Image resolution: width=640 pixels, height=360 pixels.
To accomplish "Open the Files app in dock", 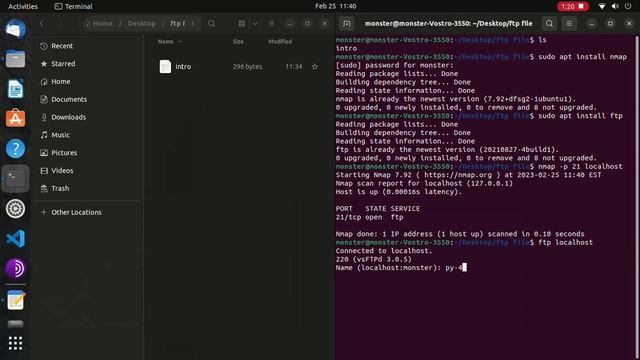I will [16, 59].
